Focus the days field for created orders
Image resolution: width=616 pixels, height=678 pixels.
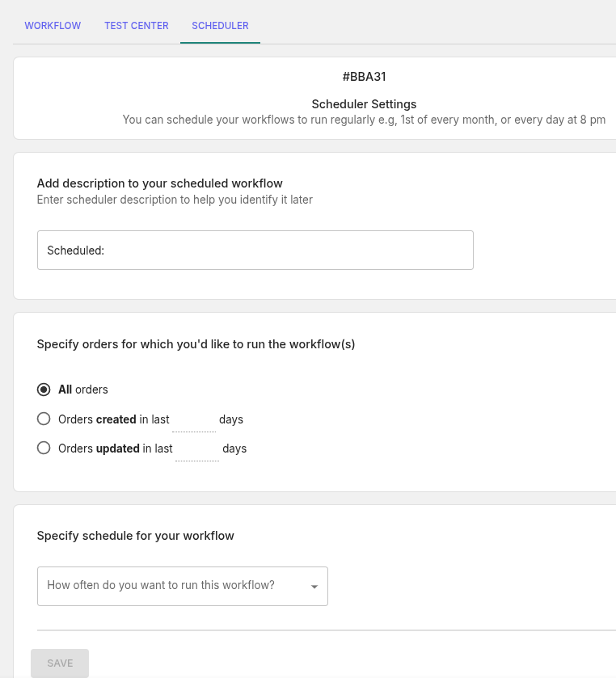[193, 420]
